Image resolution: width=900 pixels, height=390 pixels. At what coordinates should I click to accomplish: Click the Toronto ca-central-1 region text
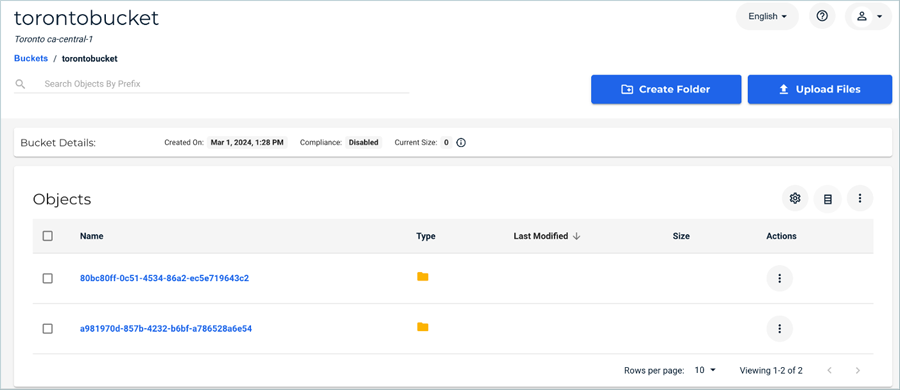(x=53, y=40)
